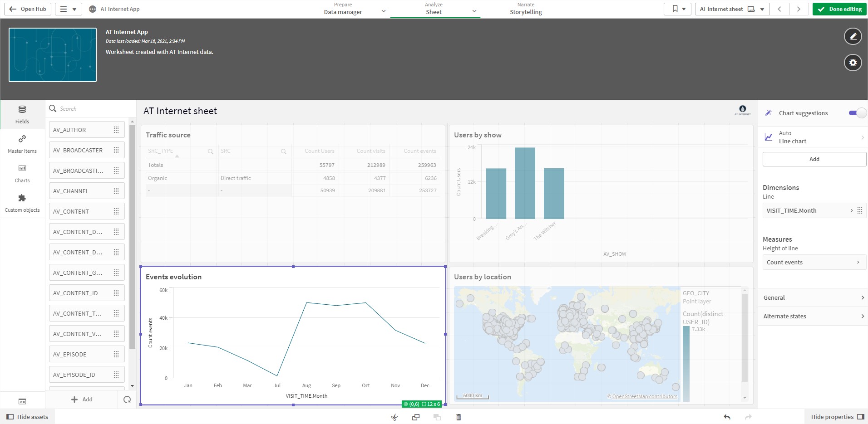Click the Users by location chart title

pos(482,277)
